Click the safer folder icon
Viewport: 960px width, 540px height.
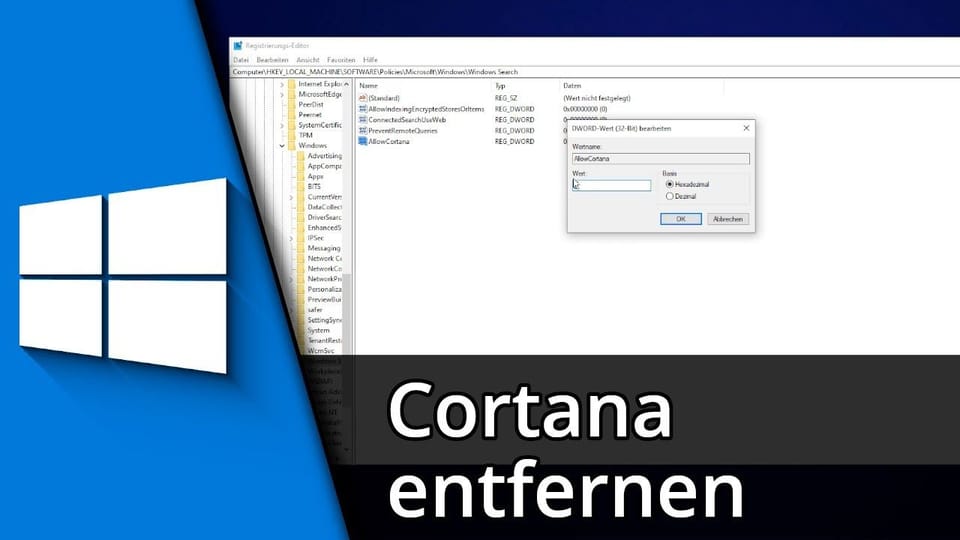pos(301,310)
